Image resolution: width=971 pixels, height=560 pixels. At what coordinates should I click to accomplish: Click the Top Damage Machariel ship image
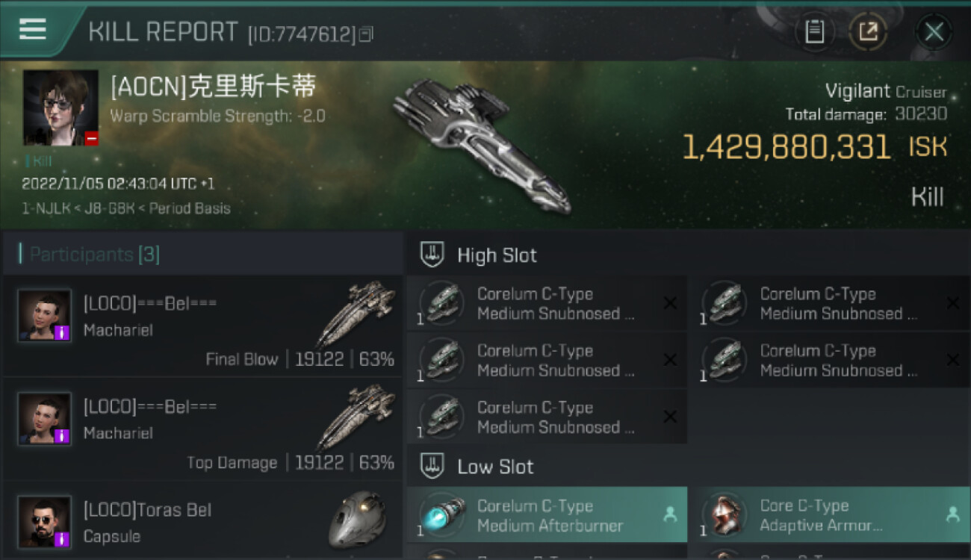pyautogui.click(x=356, y=418)
